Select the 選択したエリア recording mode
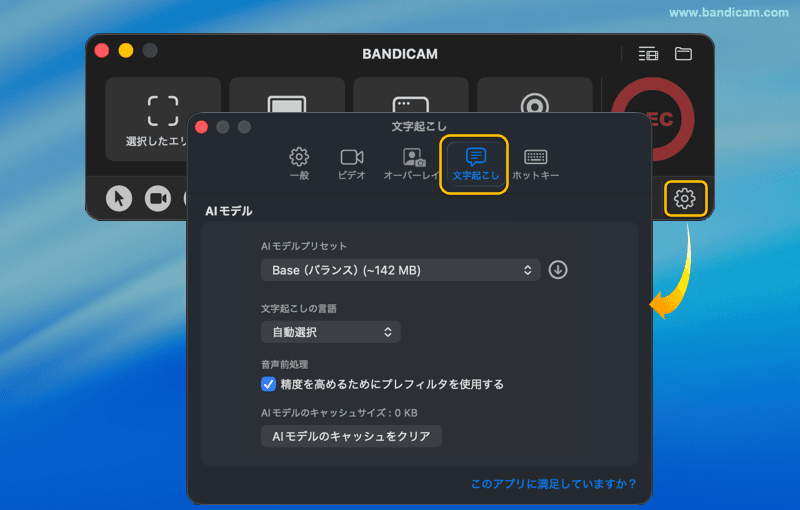Image resolution: width=800 pixels, height=510 pixels. [163, 119]
